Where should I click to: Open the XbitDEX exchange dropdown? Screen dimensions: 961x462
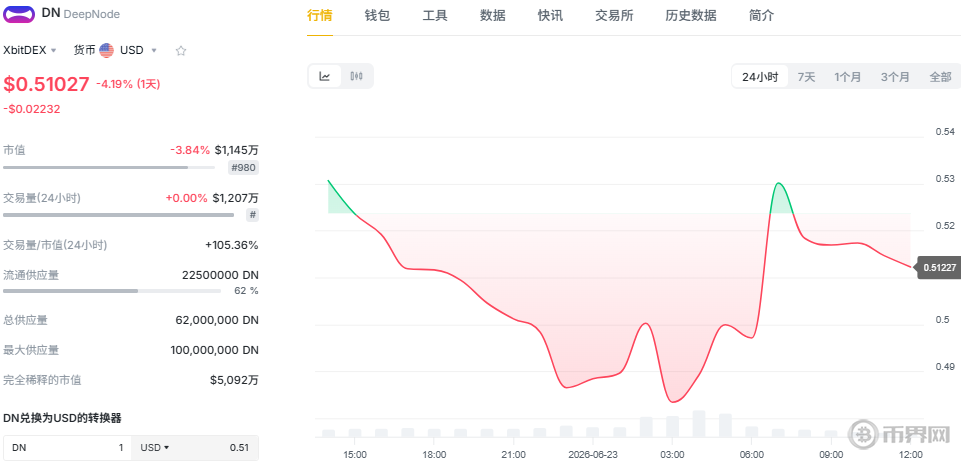[31, 50]
